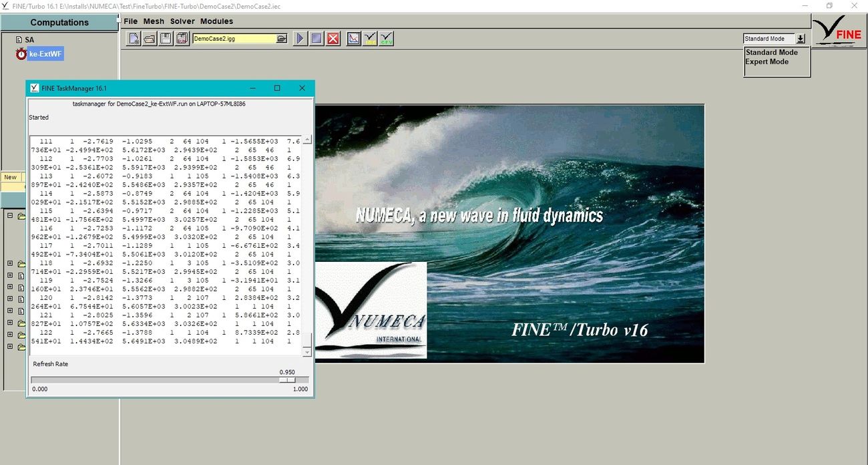Click iteration 111 row in log
Image resolution: width=868 pixels, height=465 pixels.
(x=166, y=142)
